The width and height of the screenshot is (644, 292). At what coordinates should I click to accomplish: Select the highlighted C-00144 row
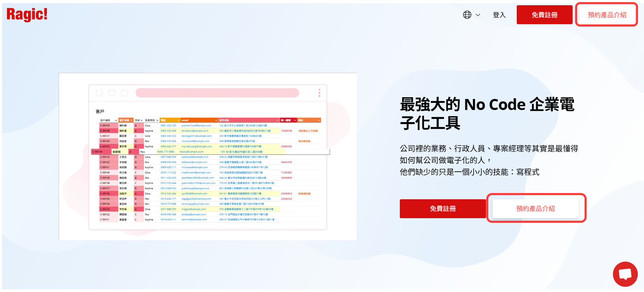(x=210, y=152)
